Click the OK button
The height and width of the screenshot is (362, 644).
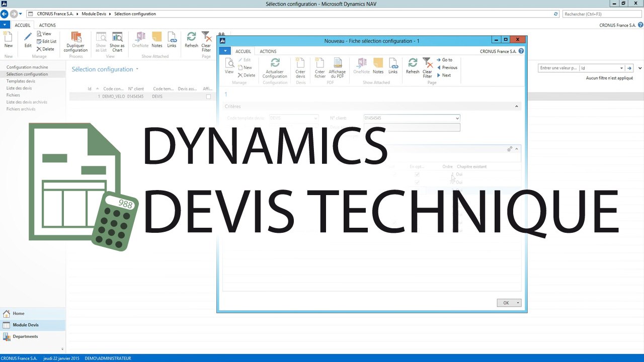point(506,303)
